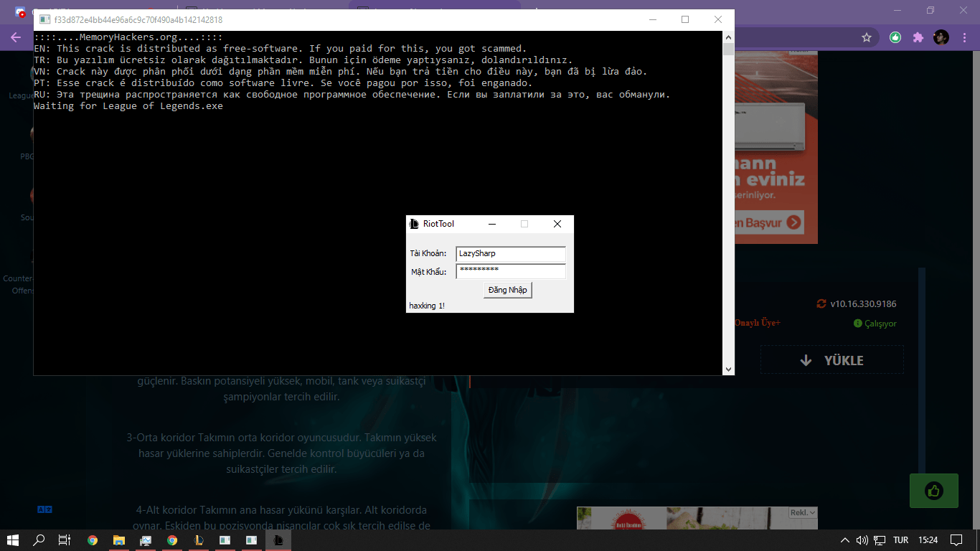Image resolution: width=980 pixels, height=551 pixels.
Task: Open Task View on the taskbar
Action: (65, 540)
